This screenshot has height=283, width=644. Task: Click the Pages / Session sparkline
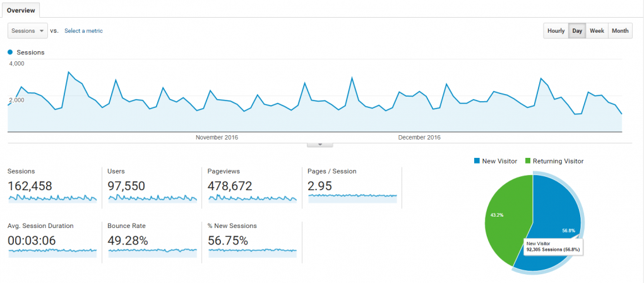tap(352, 197)
